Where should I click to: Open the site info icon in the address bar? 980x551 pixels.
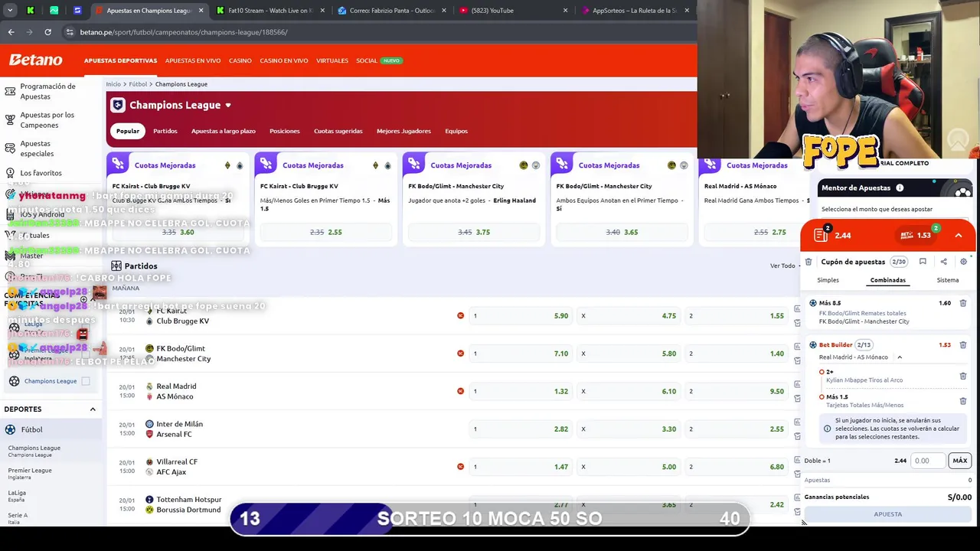coord(70,32)
